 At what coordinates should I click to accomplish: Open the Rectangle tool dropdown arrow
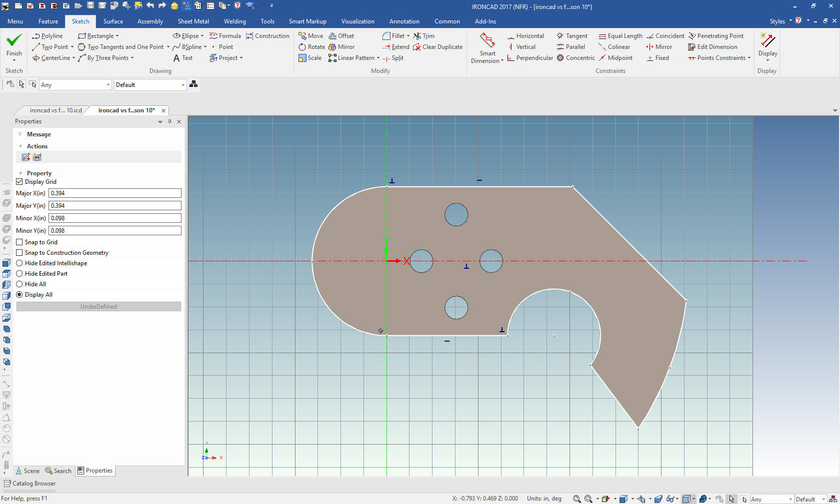[x=117, y=36]
